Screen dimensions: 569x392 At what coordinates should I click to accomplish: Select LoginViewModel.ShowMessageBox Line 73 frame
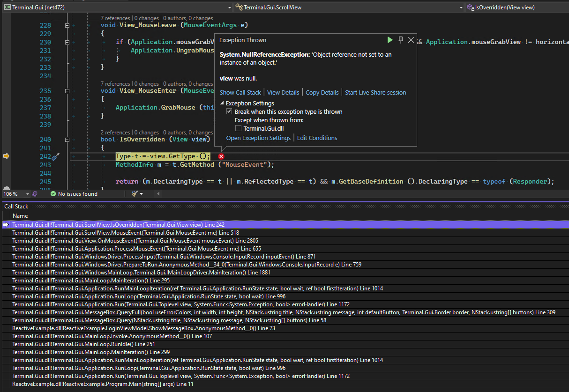pos(284,328)
